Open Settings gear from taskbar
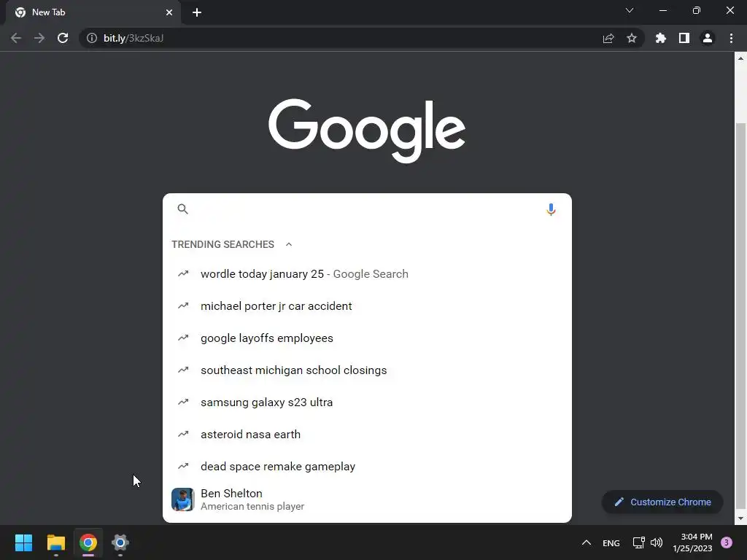747x560 pixels. tap(120, 542)
